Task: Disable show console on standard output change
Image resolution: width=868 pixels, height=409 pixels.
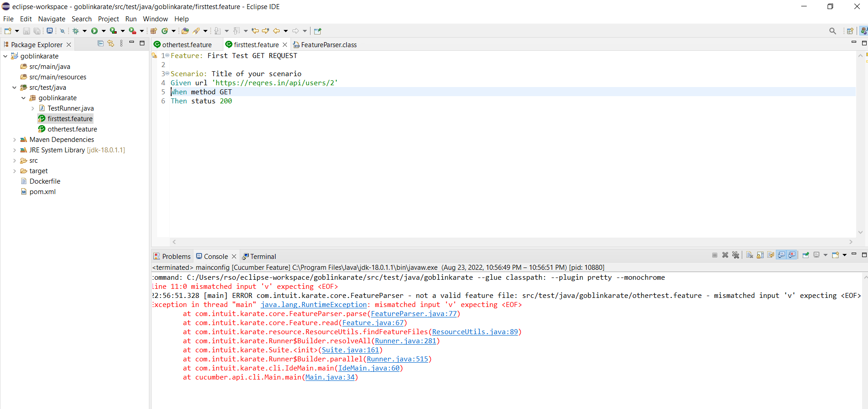Action: coord(781,255)
